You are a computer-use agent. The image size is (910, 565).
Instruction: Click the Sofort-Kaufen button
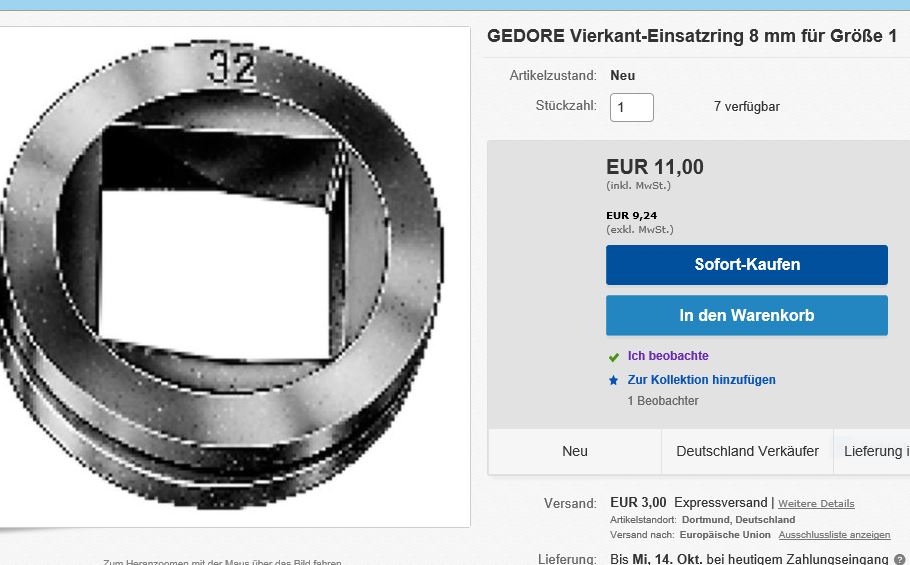tap(746, 265)
